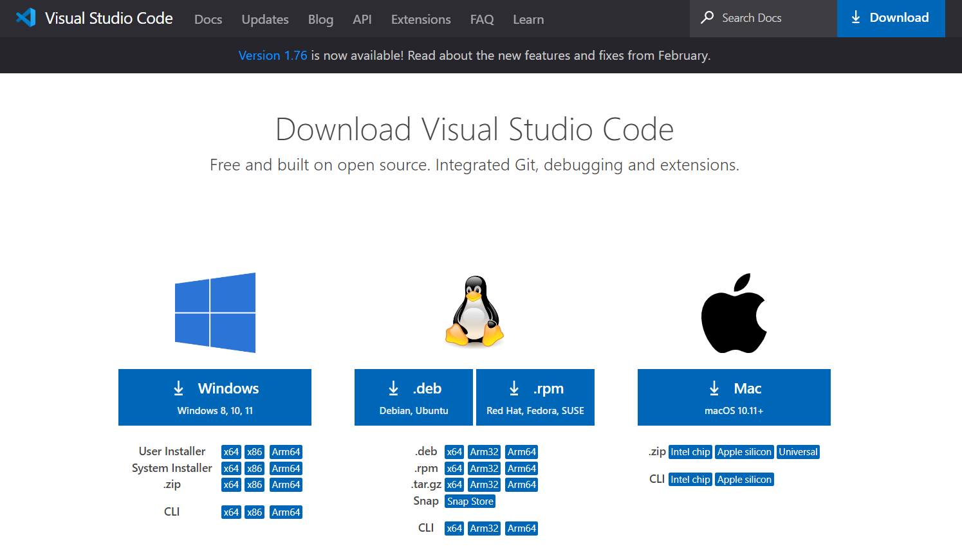Open the Extensions navigation link
This screenshot has width=962, height=560.
421,19
